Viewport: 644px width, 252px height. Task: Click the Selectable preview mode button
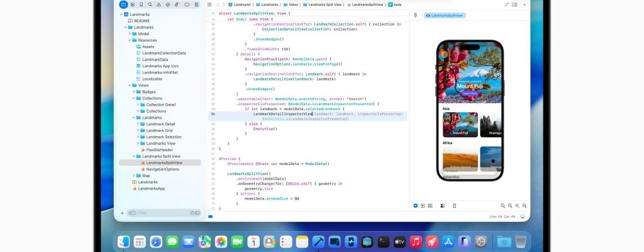click(422, 205)
